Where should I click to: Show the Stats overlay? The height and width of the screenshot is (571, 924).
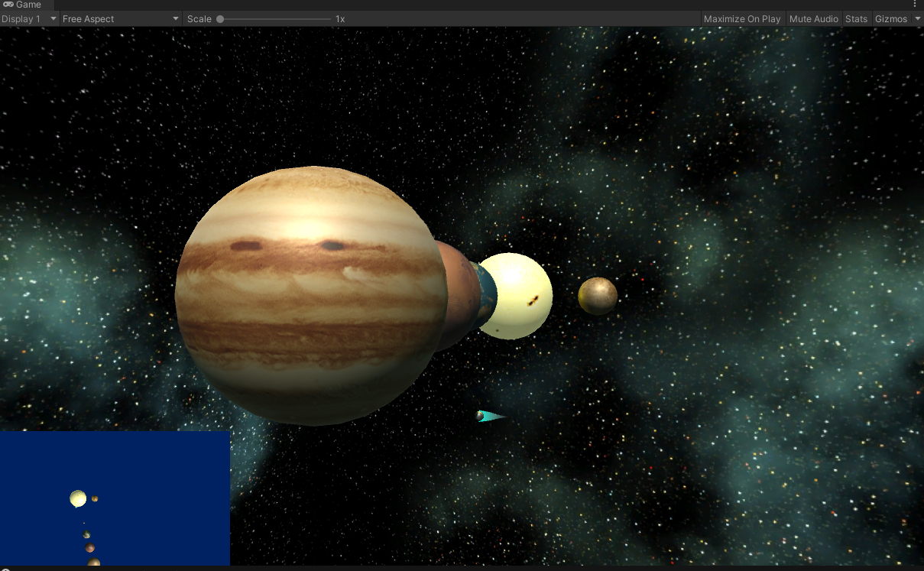tap(855, 18)
